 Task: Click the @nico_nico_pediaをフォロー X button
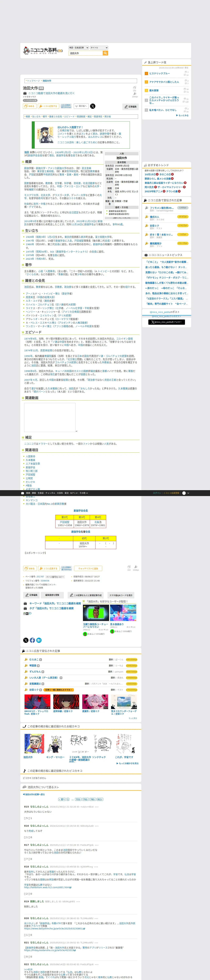coord(166,322)
